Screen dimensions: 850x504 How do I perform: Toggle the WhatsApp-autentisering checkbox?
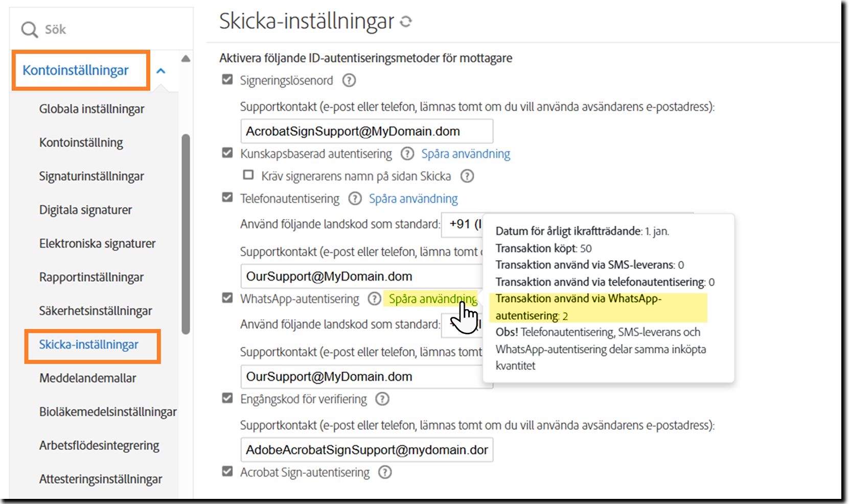click(227, 298)
